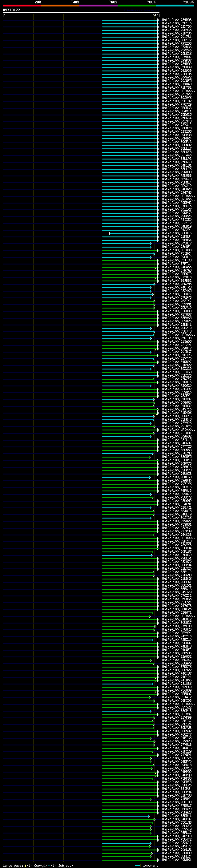
Task: Select the UniRef100_B6JBB2 label
Action: pos(177,281)
